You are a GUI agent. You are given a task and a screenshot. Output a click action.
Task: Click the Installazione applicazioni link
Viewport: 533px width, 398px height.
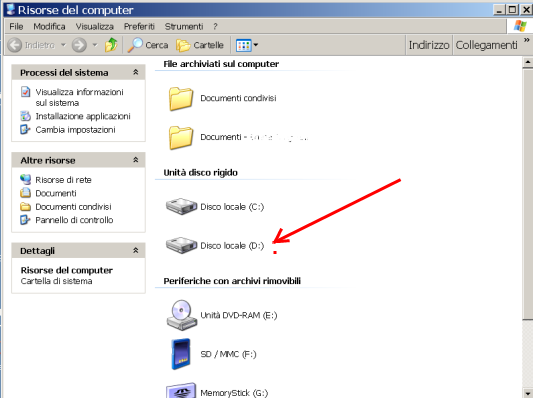(x=83, y=116)
